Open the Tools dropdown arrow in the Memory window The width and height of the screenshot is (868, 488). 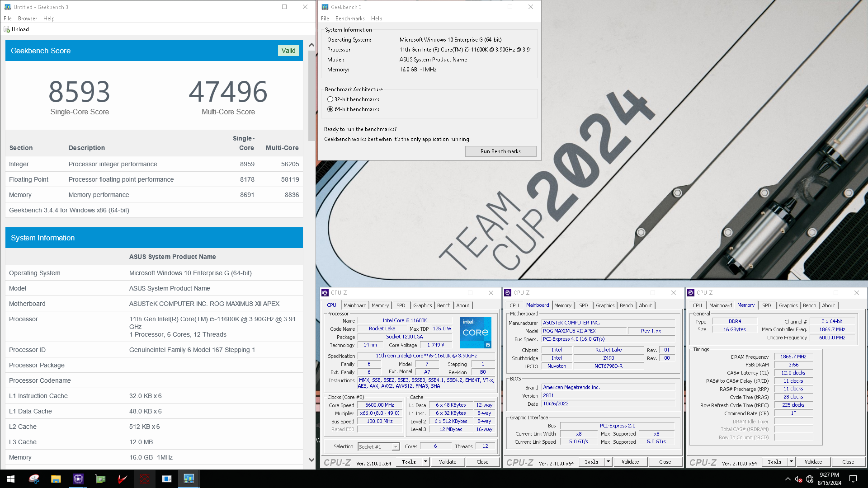(791, 462)
